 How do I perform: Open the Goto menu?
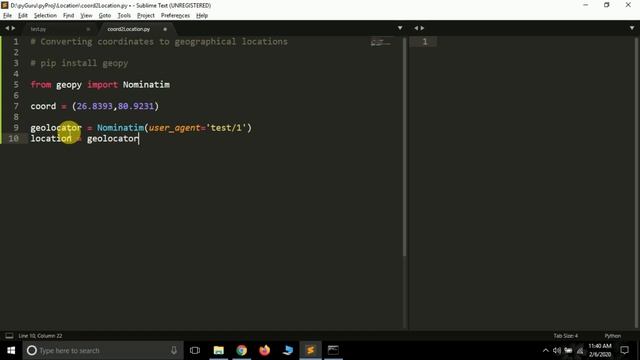point(104,16)
